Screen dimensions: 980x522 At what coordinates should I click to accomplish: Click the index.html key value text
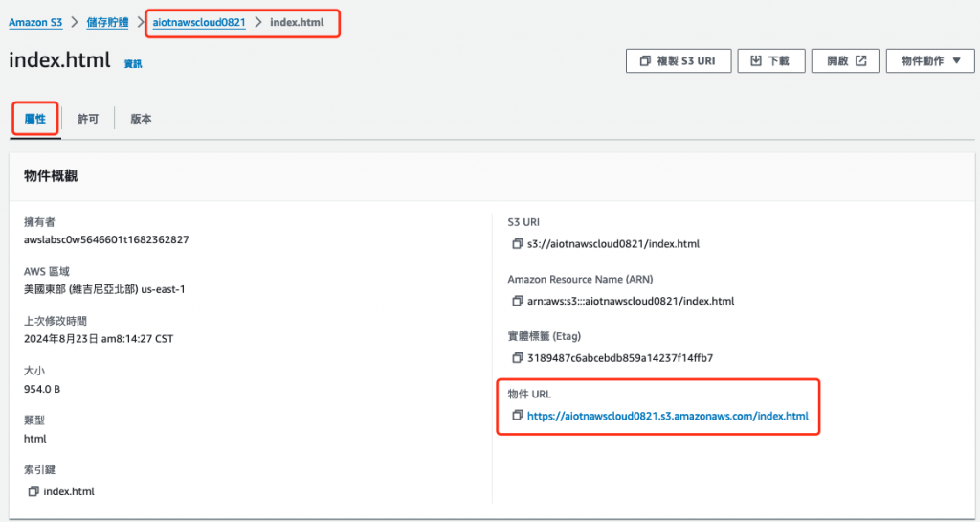[69, 491]
